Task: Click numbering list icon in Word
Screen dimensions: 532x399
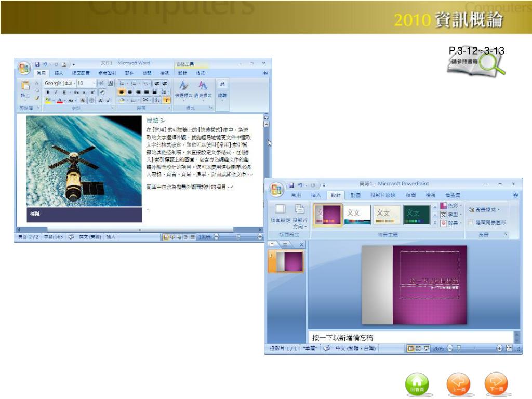Action: tap(134, 83)
